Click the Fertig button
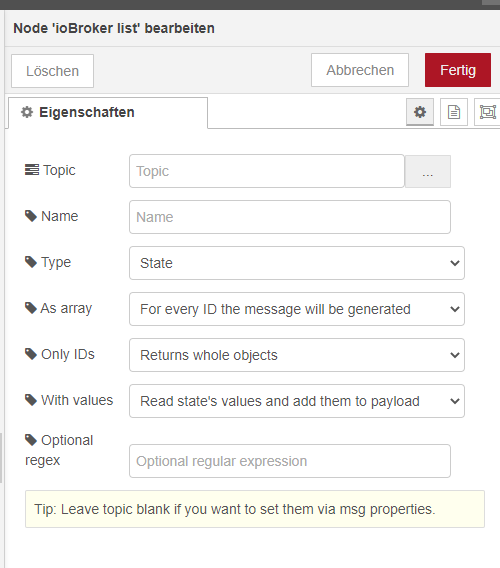The height and width of the screenshot is (568, 500). coord(458,70)
